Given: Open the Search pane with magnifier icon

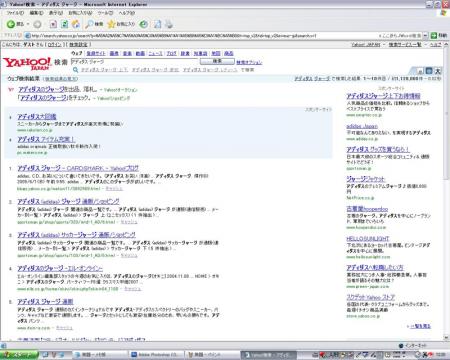Looking at the screenshot, I should tap(94, 24).
